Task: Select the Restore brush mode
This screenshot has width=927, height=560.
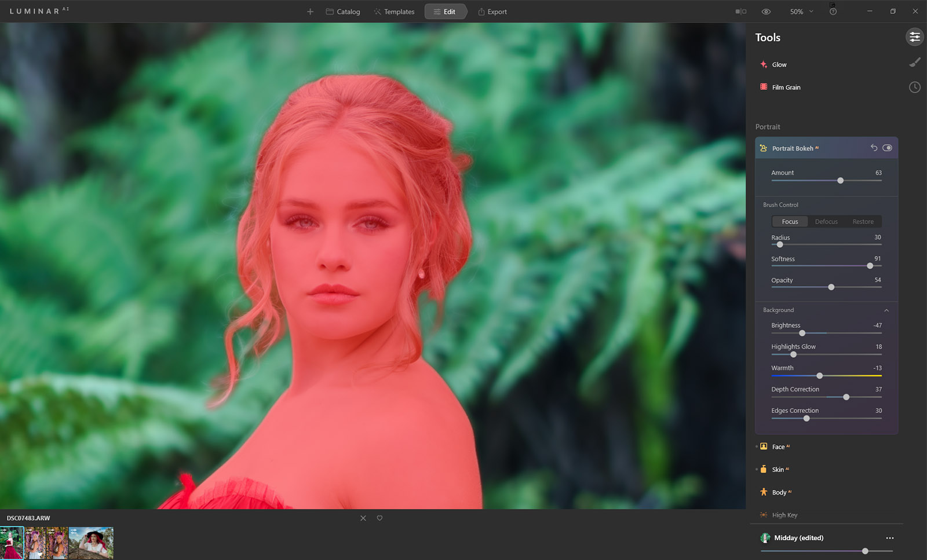Action: 863,222
